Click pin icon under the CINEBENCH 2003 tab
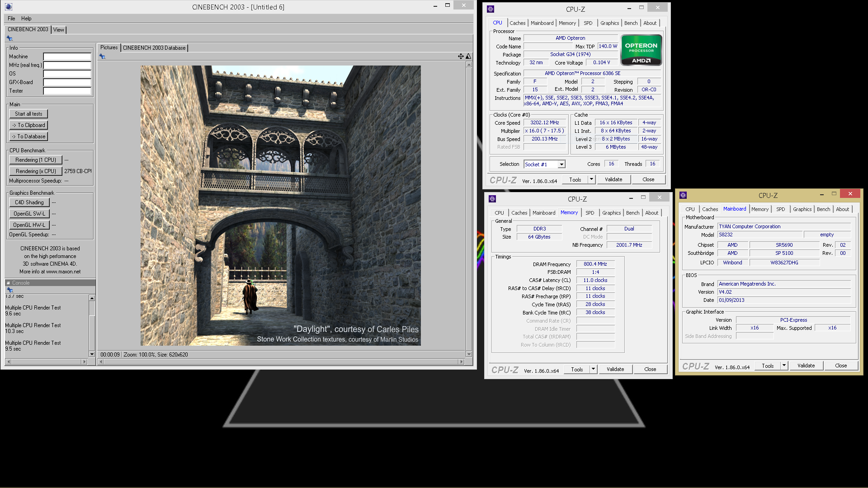Screen dimensions: 868x488 pos(9,38)
